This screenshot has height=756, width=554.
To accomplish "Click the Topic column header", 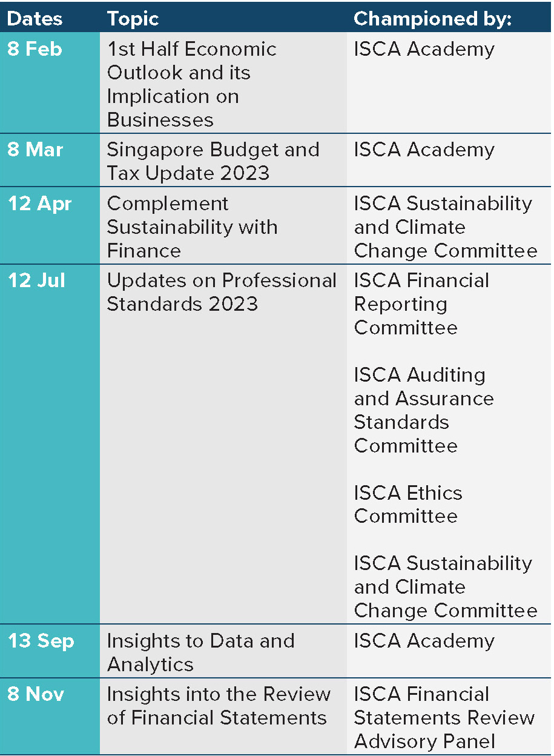I will 133,19.
